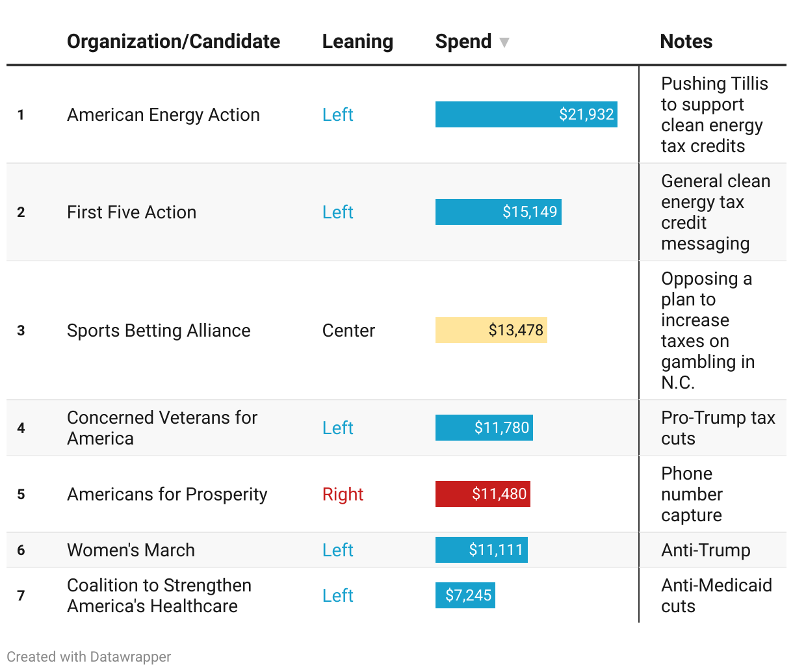Click the American Energy Action row name

[x=163, y=115]
